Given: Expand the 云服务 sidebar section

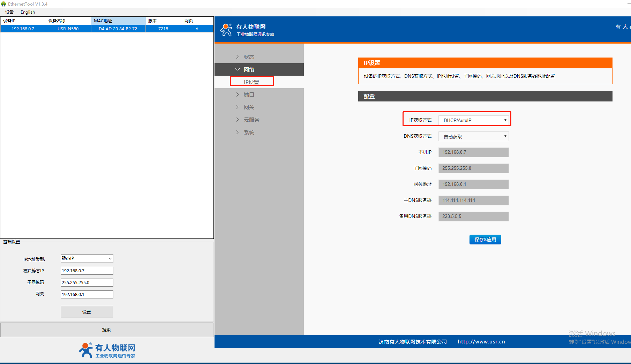Looking at the screenshot, I should click(251, 120).
